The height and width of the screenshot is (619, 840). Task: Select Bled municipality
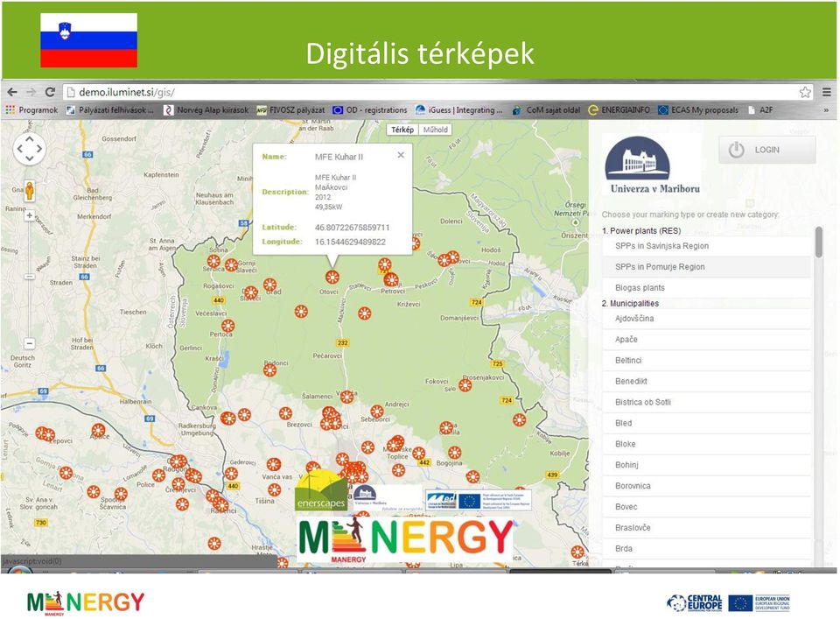pyautogui.click(x=706, y=423)
